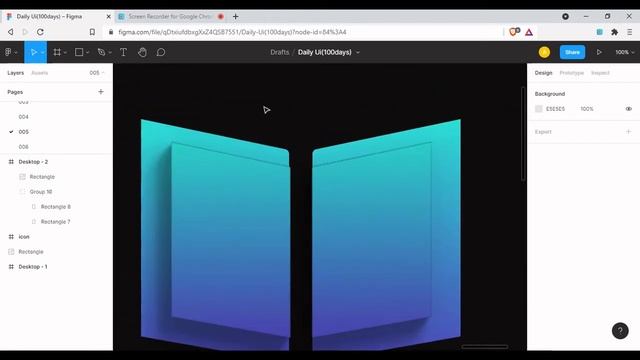
Task: Toggle background color visibility eye
Action: click(629, 109)
